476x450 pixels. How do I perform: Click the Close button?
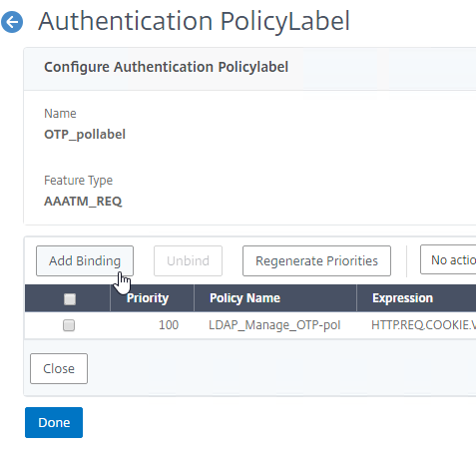(x=59, y=368)
